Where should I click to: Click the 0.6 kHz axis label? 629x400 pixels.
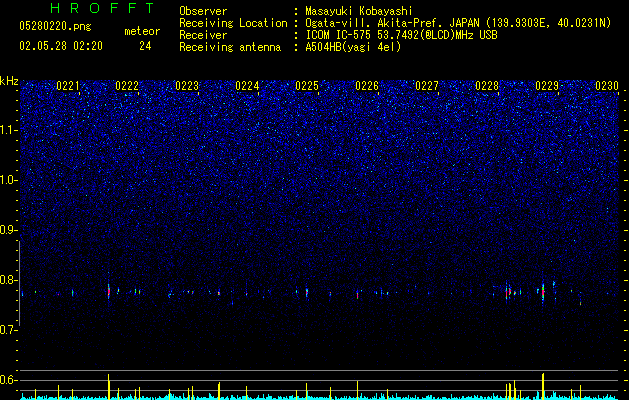point(9,380)
